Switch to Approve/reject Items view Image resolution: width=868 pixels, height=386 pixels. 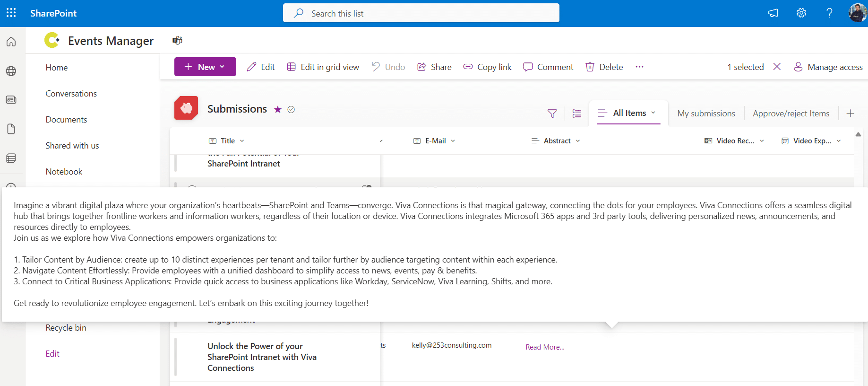tap(791, 114)
